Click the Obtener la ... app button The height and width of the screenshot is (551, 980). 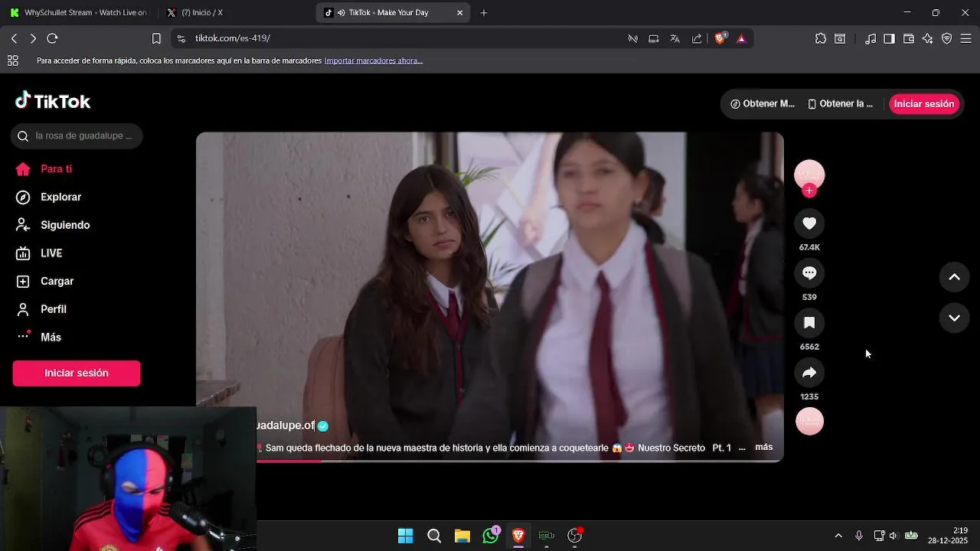click(841, 104)
